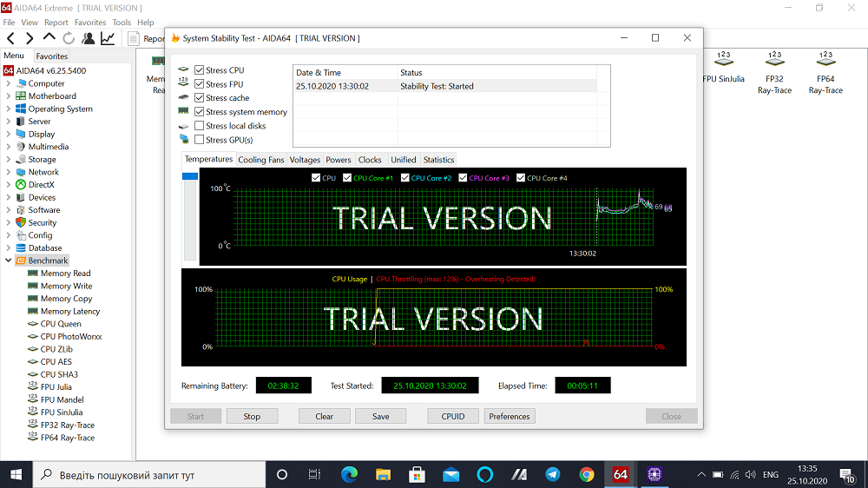Screen dimensions: 868x488
Task: Open Telegram from the taskbar
Action: [552, 475]
